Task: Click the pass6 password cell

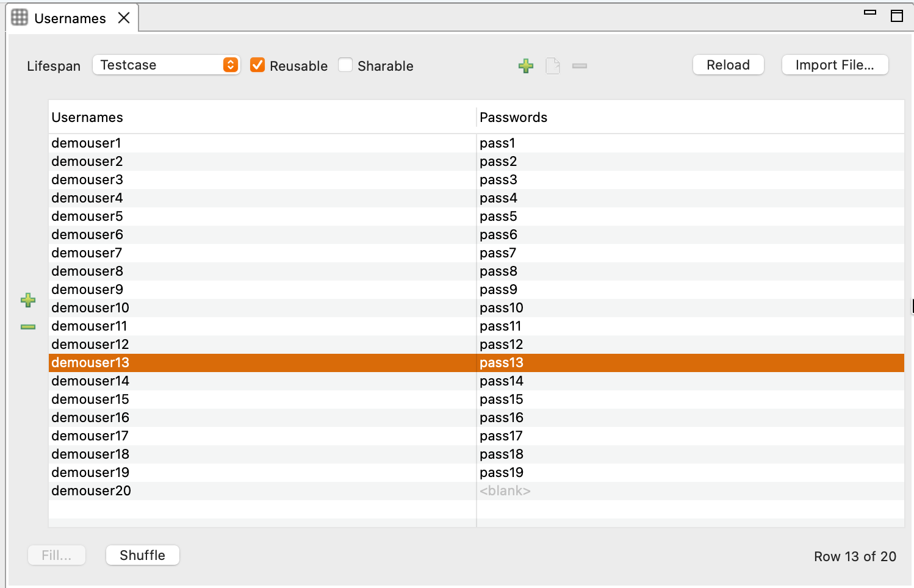Action: [x=691, y=235]
